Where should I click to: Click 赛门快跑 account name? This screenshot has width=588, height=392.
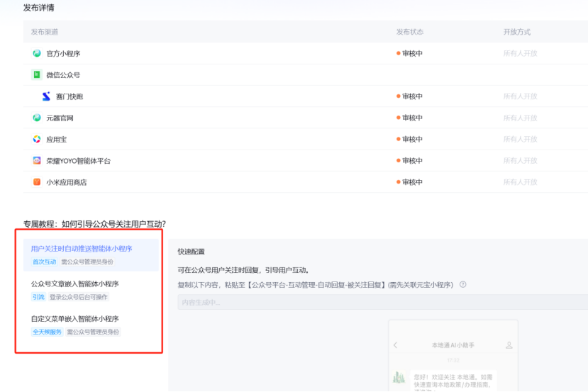(70, 96)
